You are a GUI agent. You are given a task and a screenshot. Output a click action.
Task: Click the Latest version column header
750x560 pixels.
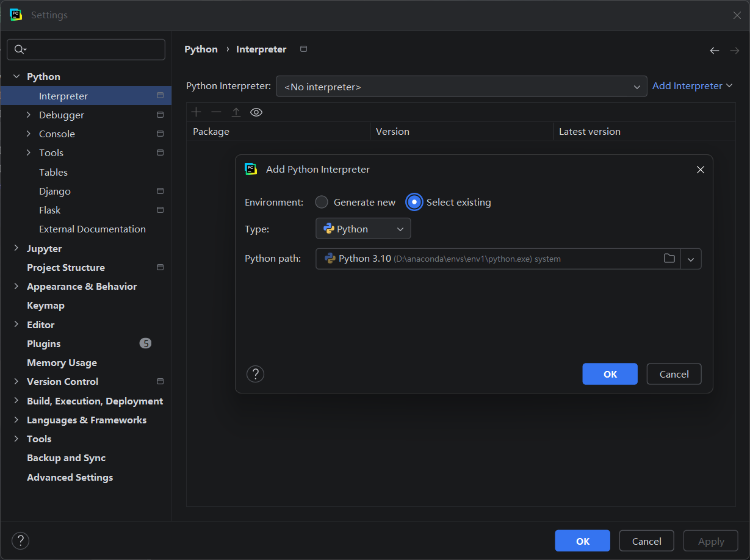(644, 131)
